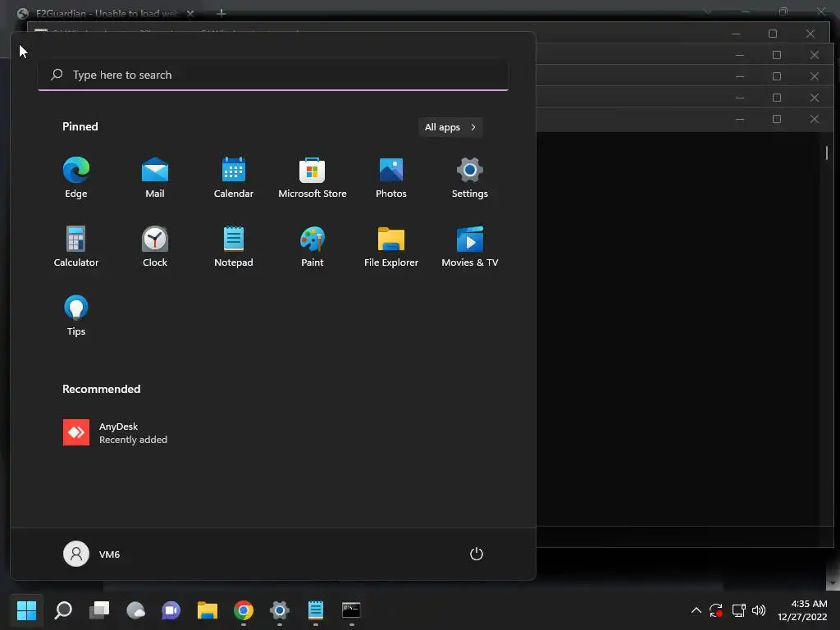Open the Tips app
This screenshot has width=840, height=630.
coord(76,316)
